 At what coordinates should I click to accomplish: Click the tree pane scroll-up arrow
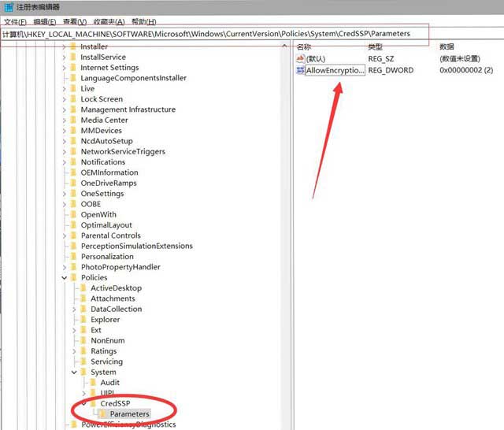284,46
